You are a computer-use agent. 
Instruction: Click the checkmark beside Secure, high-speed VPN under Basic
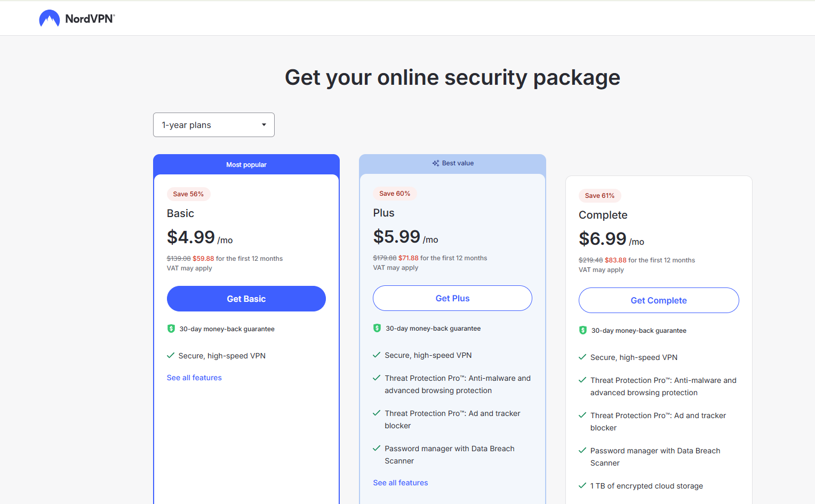(x=171, y=355)
